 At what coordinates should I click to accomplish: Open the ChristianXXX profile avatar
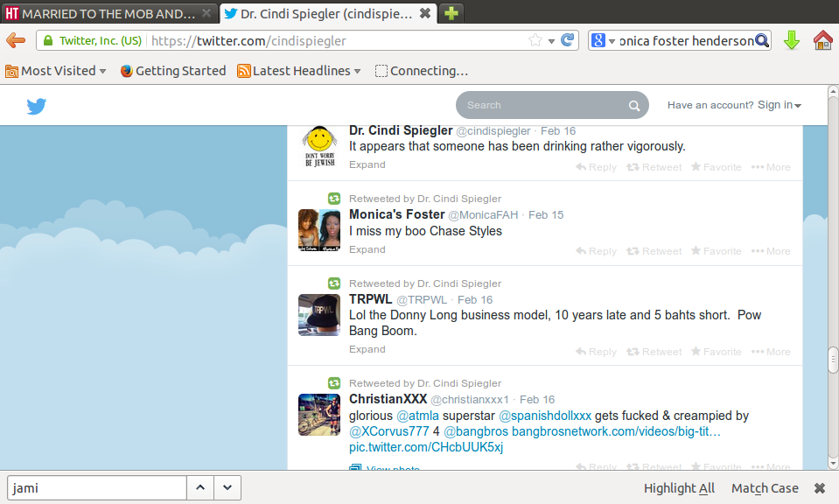tap(319, 415)
